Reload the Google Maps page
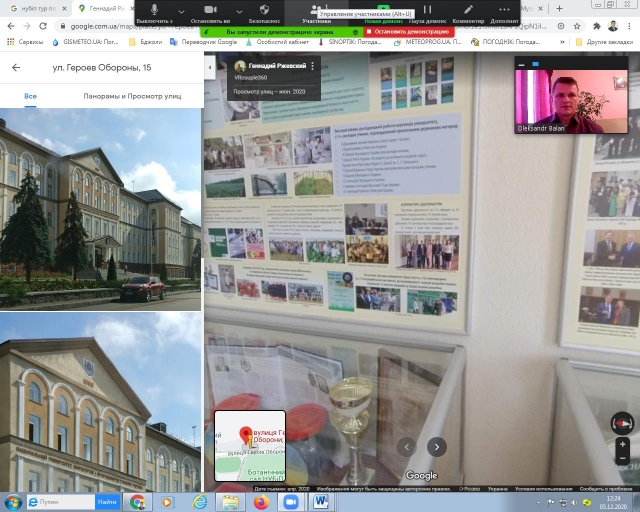Viewport: 640px width, 512px height. pos(43,26)
